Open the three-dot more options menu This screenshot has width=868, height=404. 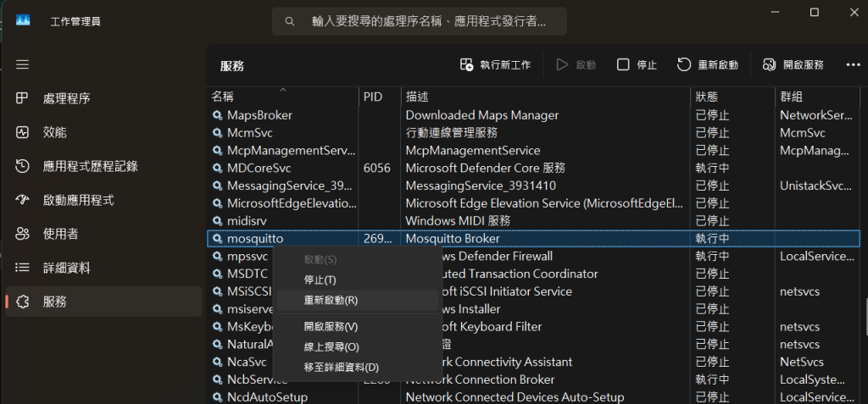click(853, 64)
